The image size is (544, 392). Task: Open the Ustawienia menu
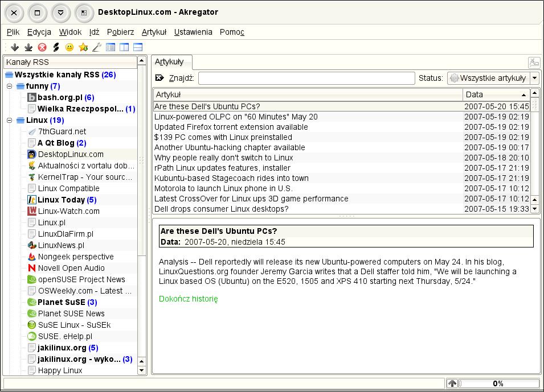(193, 32)
